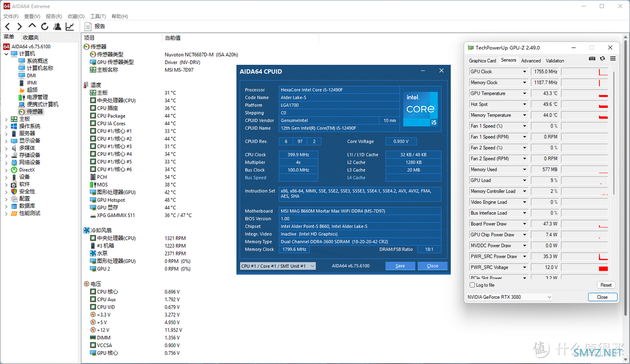Image resolution: width=630 pixels, height=364 pixels.
Task: Click the 安全性 shield icon in tree
Action: (14, 192)
